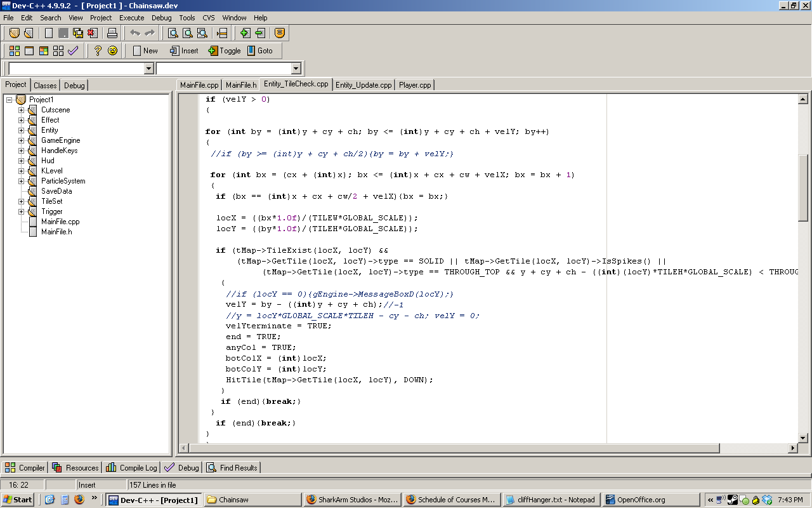The width and height of the screenshot is (812, 508).
Task: Click the Save All toolbar icon
Action: tap(78, 33)
